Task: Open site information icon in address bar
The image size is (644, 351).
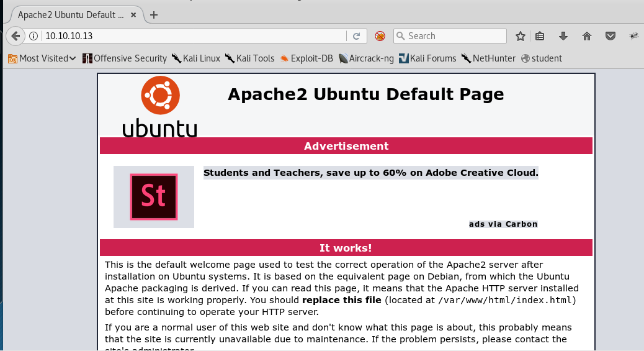Action: 34,36
